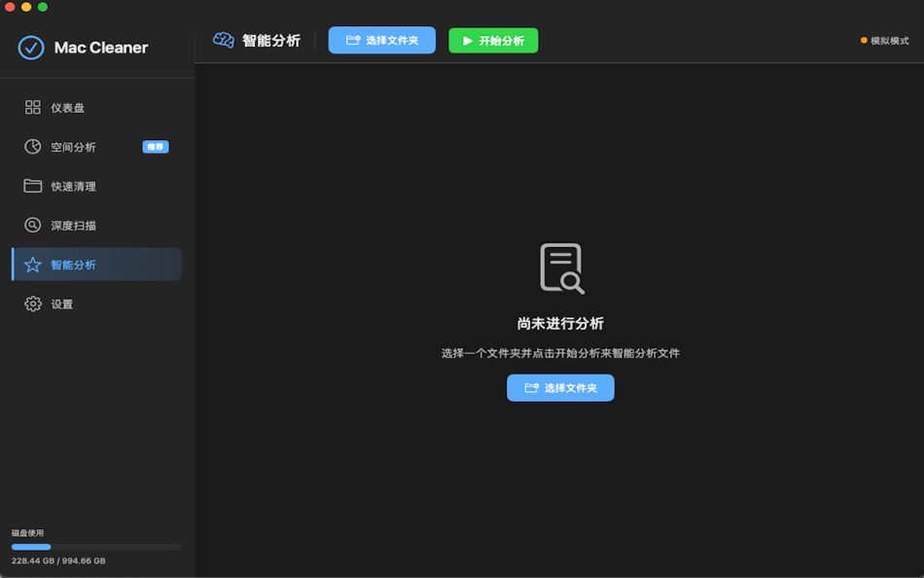Click the 磁盘使用 progress bar
The width and height of the screenshot is (924, 578).
coord(96,546)
